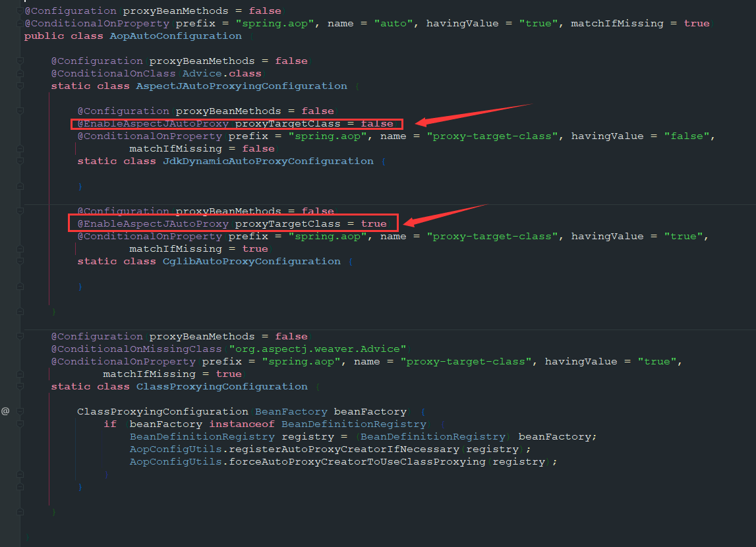This screenshot has height=547, width=756.
Task: Click @EnableAspectJAutoProxy with proxyTargetClass true
Action: click(153, 223)
